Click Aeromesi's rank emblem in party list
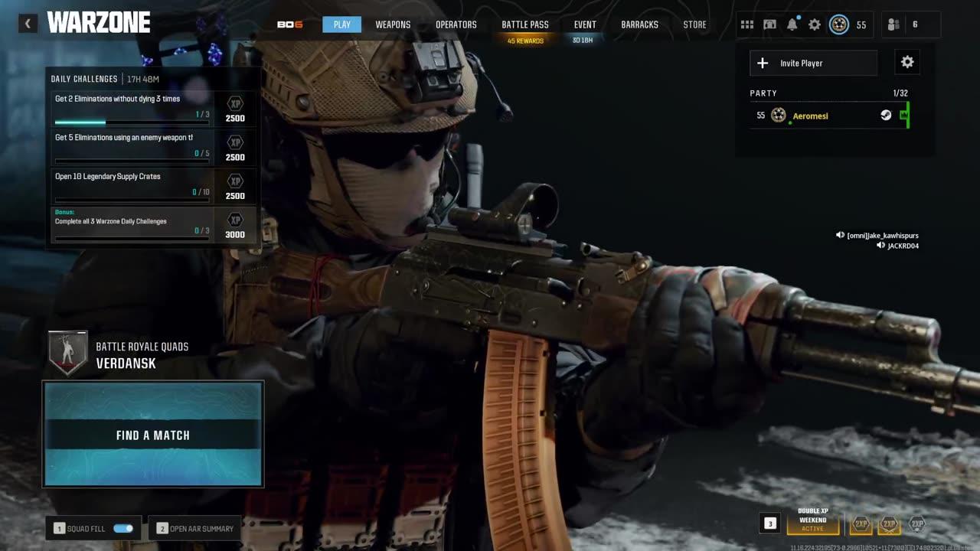The image size is (980, 551). [779, 116]
